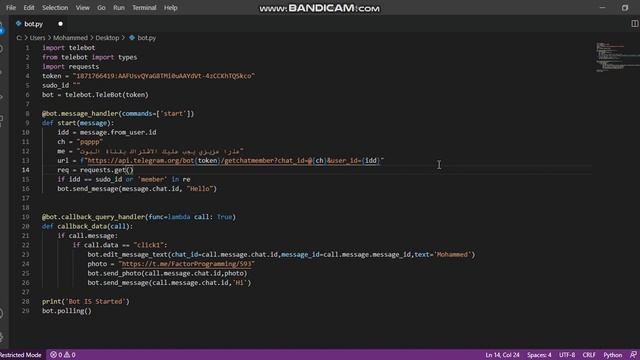
Task: Click the 'bot.polling()' line
Action: pyautogui.click(x=67, y=311)
